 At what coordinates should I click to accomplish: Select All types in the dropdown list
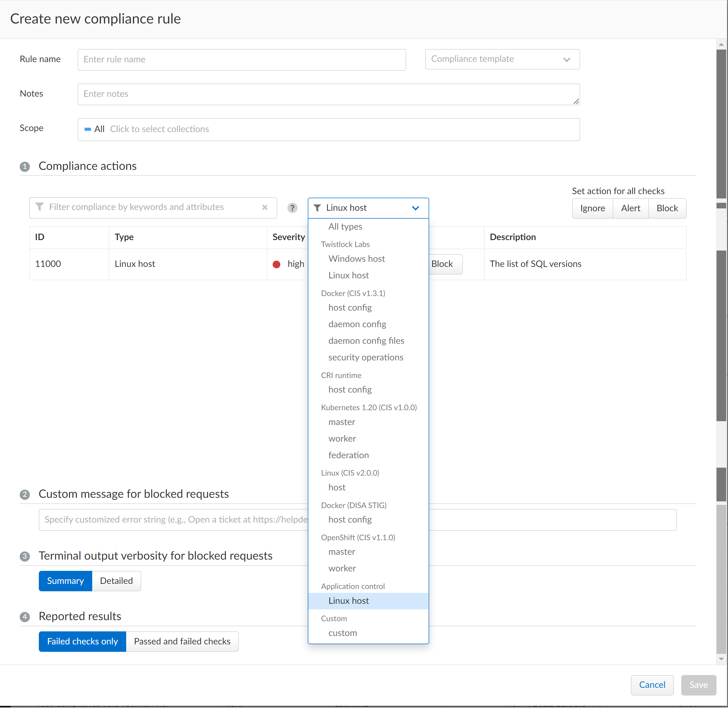click(x=368, y=227)
